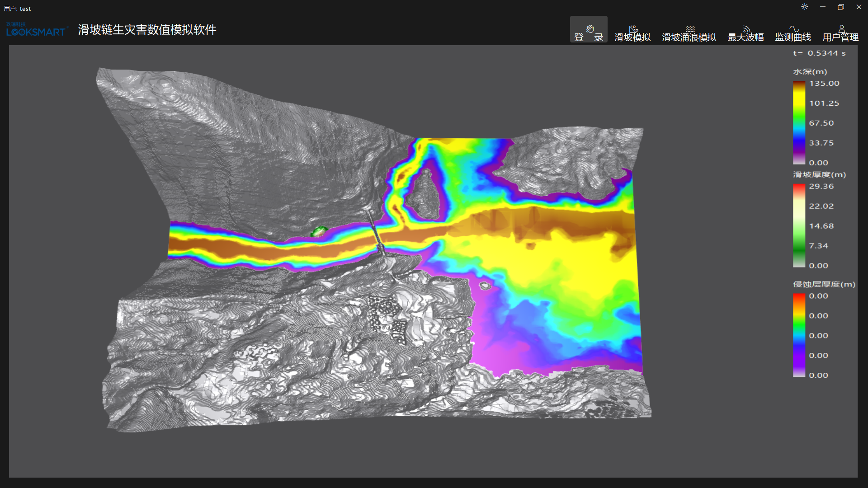The height and width of the screenshot is (488, 868).
Task: Click the 滑坡厚度 landslide thickness color bar
Action: pyautogui.click(x=799, y=225)
